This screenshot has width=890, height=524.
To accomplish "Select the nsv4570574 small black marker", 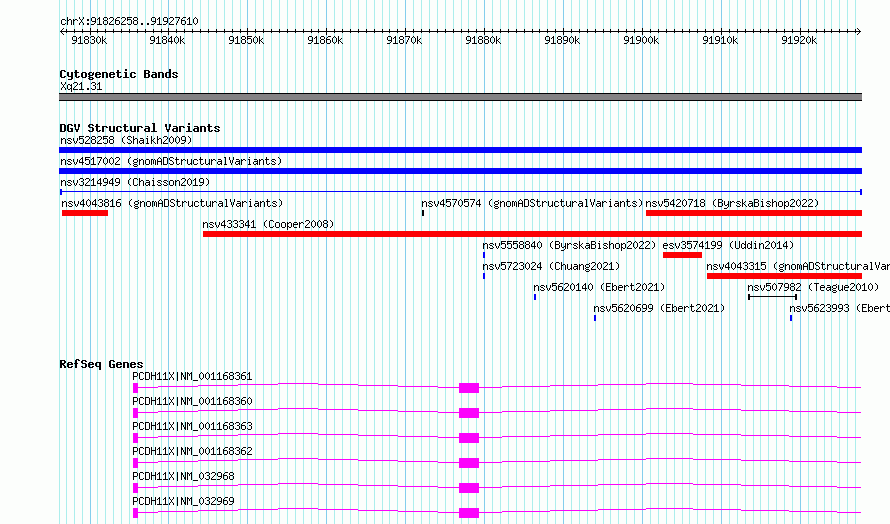I will click(423, 213).
